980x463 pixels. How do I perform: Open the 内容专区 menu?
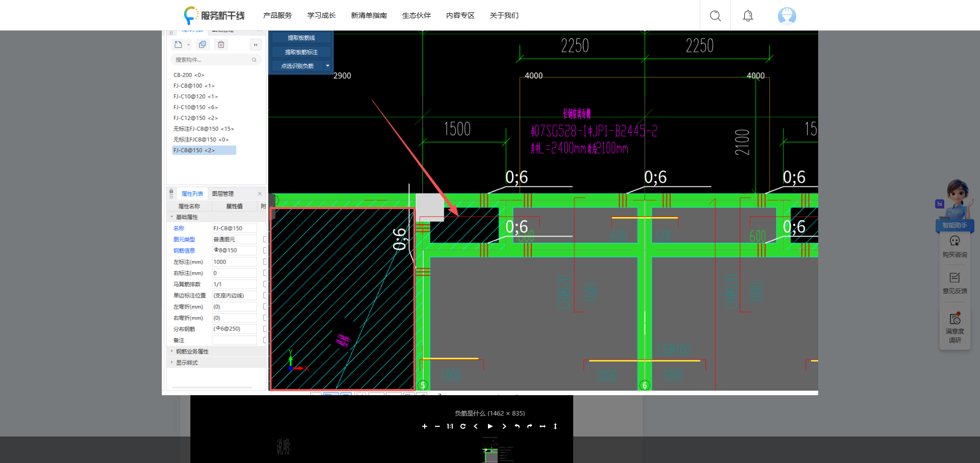[x=460, y=16]
